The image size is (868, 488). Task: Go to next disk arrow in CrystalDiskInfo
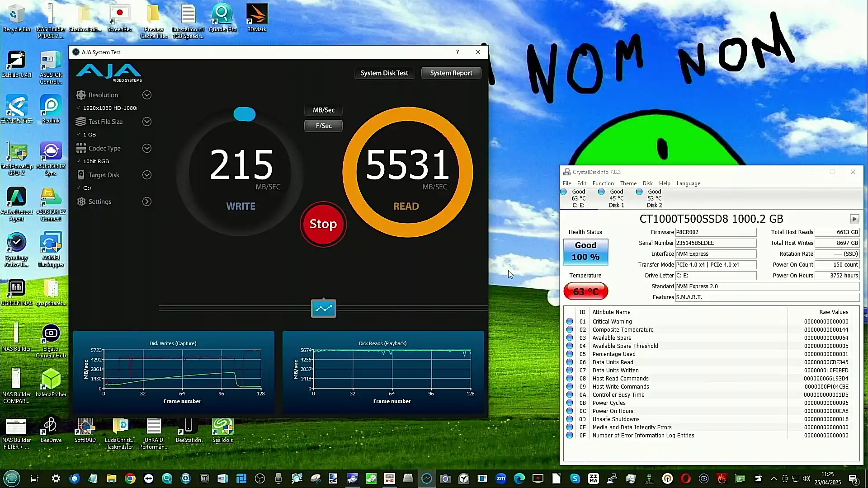pos(854,219)
